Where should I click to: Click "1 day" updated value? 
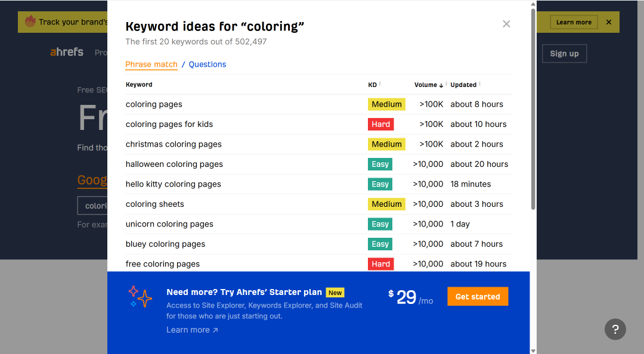coord(460,224)
